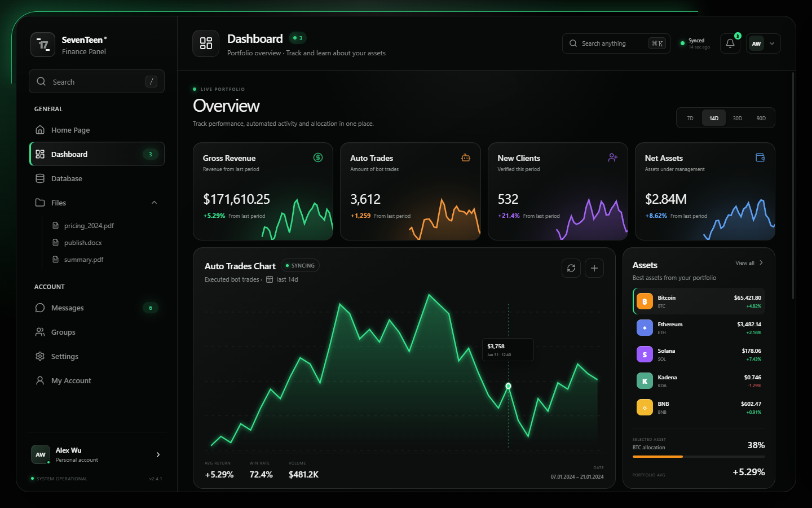Click the sidebar Search field

[96, 81]
